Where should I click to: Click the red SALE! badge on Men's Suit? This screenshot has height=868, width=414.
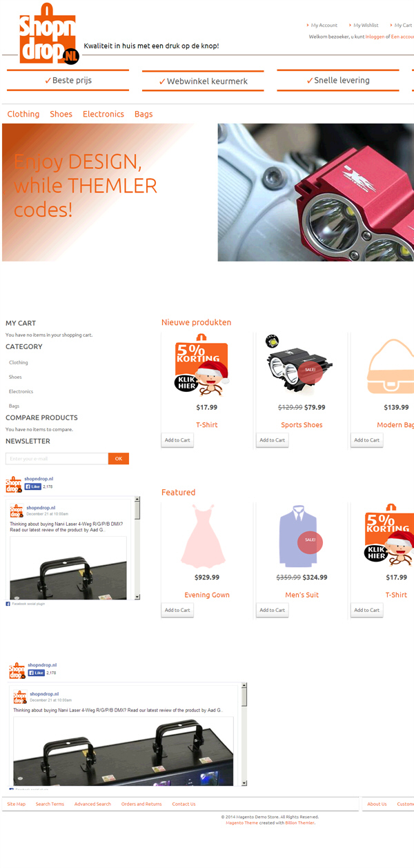coord(310,540)
